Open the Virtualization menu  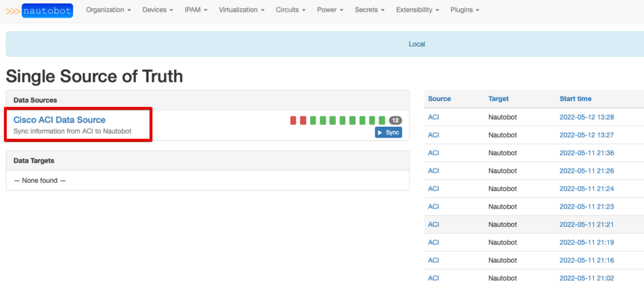click(241, 10)
